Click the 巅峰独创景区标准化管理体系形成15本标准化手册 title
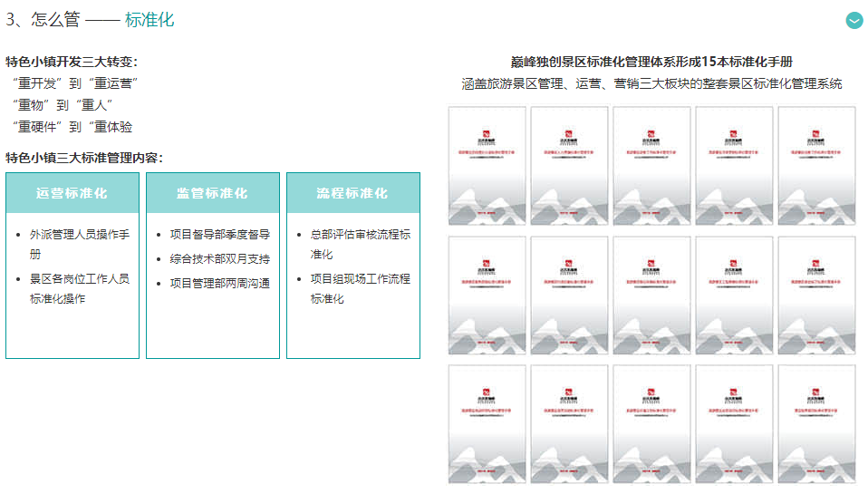Screen dimensions: 868x494 click(x=651, y=62)
